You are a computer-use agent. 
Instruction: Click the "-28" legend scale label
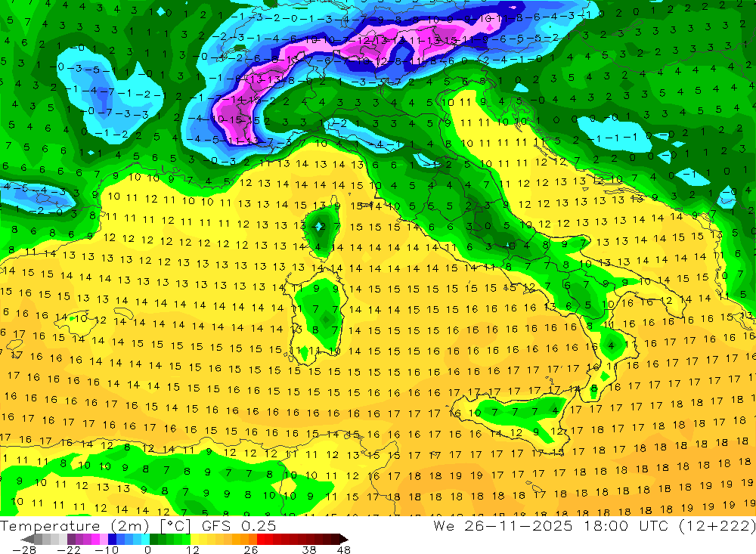tap(24, 549)
